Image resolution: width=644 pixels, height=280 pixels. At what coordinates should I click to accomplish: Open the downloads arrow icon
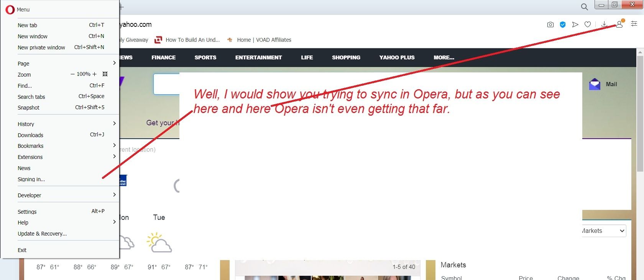(604, 25)
